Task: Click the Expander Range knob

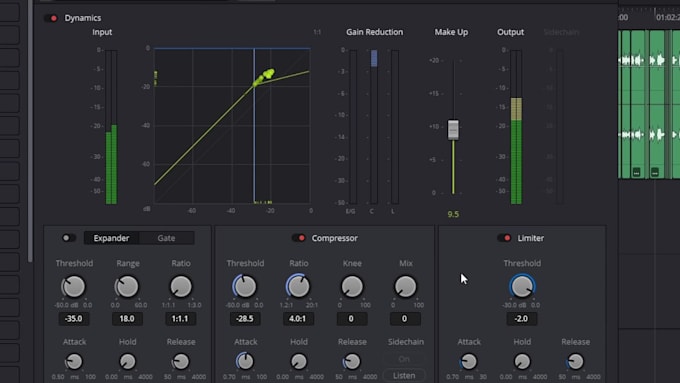Action: point(127,286)
